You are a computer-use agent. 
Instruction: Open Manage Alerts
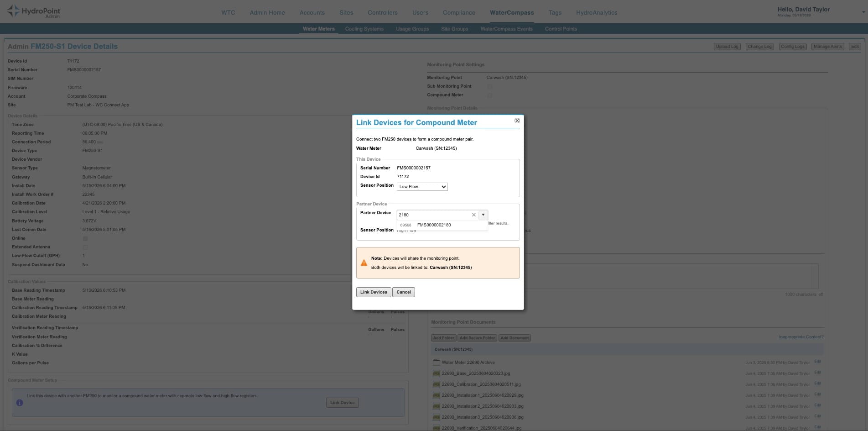(x=827, y=47)
